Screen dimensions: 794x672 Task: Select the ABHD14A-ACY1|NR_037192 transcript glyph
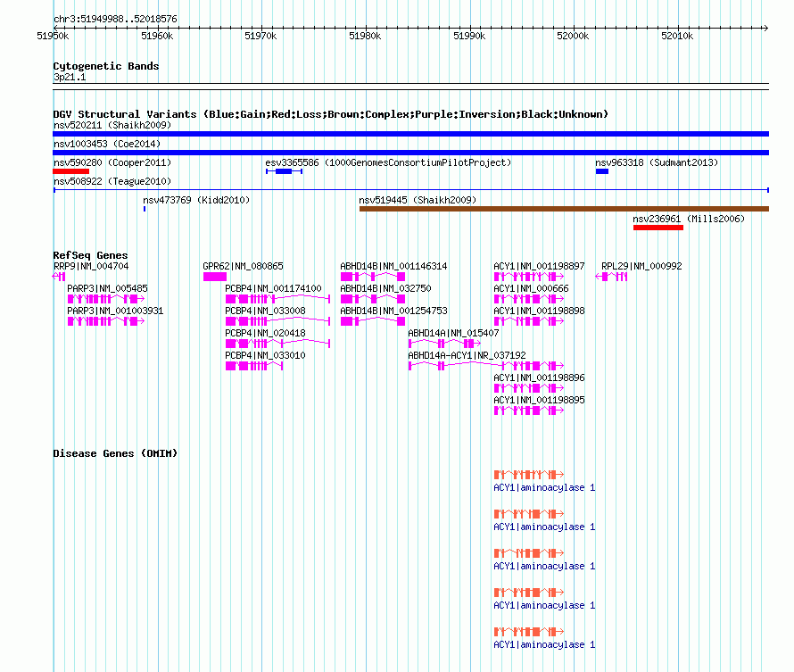(486, 366)
